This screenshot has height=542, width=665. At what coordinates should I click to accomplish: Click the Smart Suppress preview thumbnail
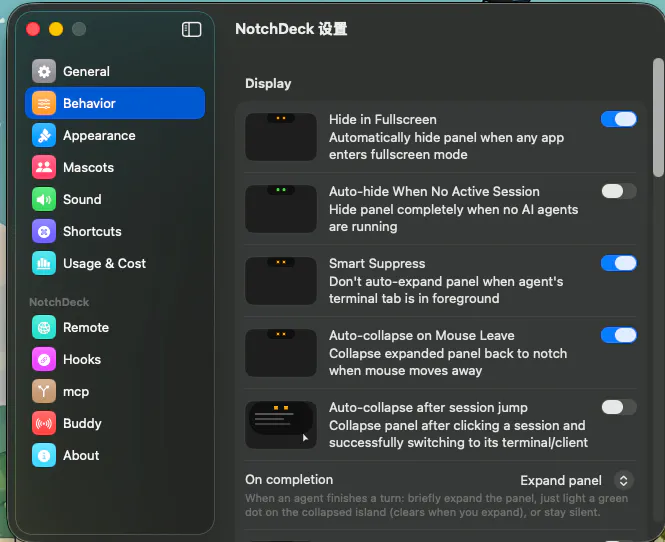click(x=281, y=281)
